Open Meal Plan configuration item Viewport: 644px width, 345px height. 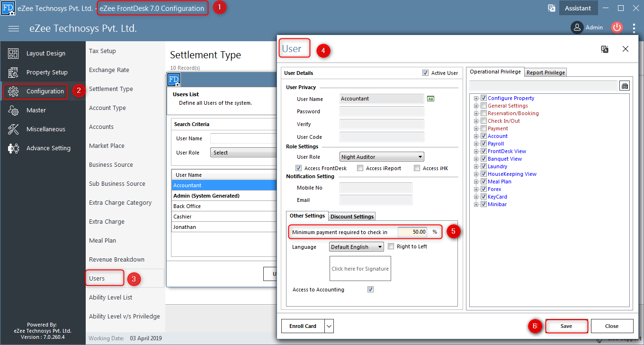pos(102,240)
